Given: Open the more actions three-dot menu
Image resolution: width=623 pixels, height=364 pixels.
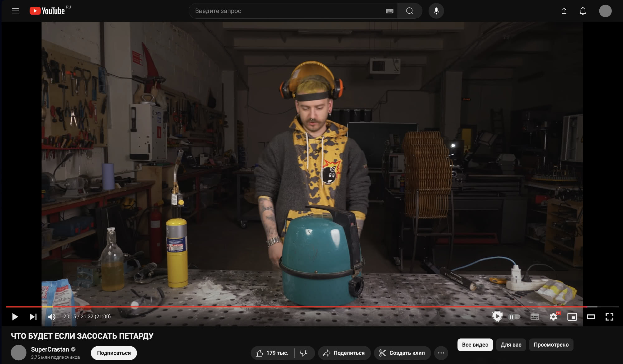Looking at the screenshot, I should click(441, 353).
